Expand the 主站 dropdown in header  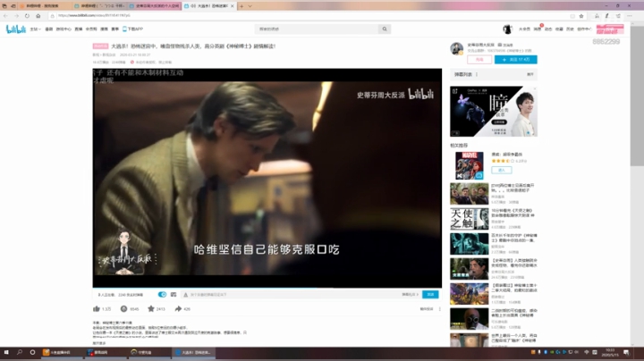[35, 29]
